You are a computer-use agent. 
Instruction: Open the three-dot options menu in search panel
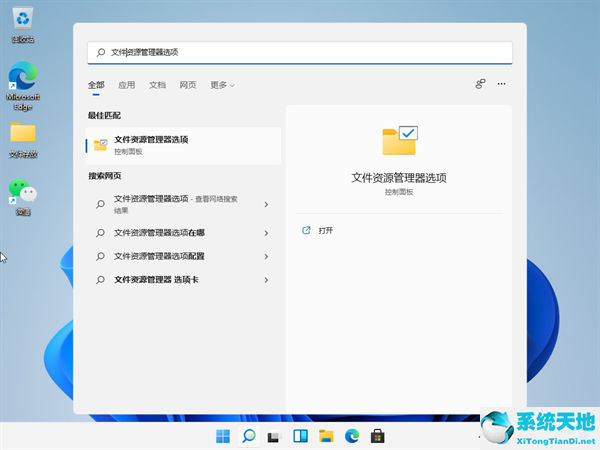pos(501,84)
